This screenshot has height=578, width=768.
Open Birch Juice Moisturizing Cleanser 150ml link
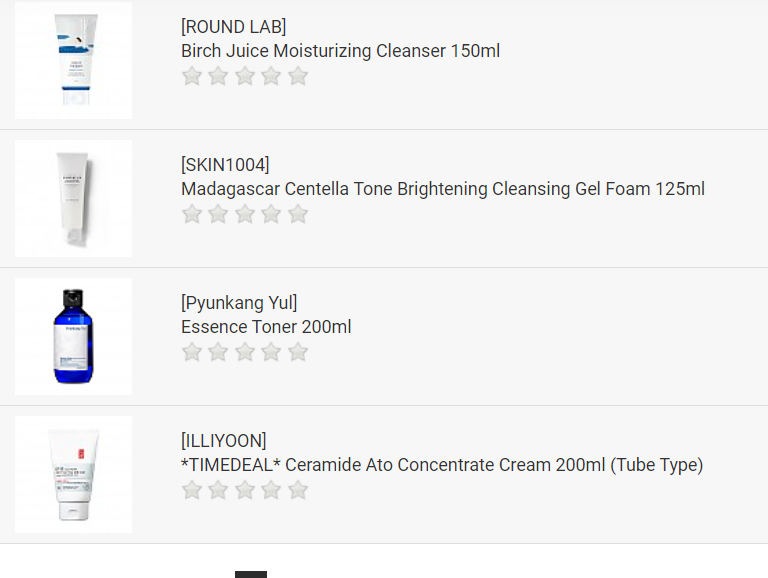340,51
